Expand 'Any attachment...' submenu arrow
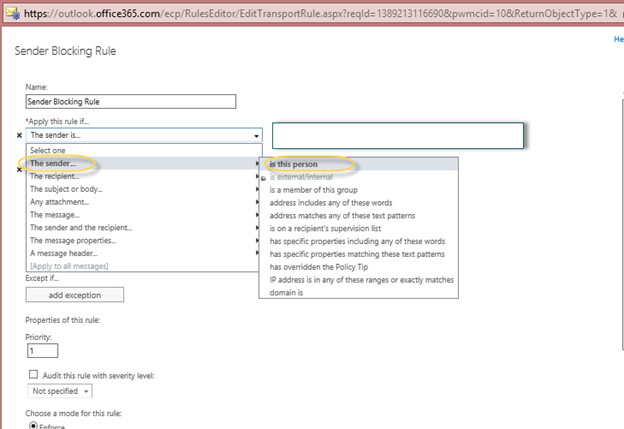624x429 pixels. pos(257,202)
